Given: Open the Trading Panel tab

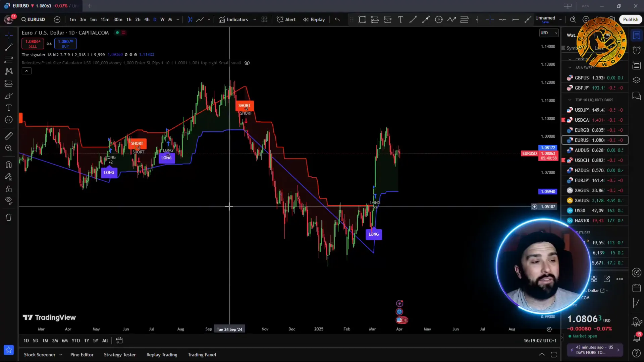Looking at the screenshot, I should 202,355.
